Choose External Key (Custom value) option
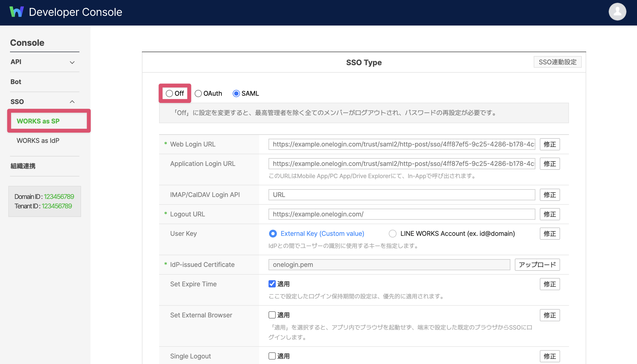The width and height of the screenshot is (637, 364). pos(273,234)
